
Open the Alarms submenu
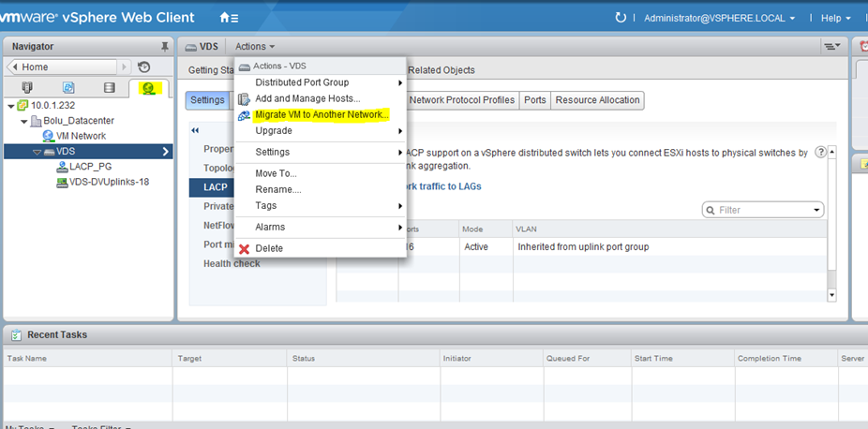click(321, 228)
